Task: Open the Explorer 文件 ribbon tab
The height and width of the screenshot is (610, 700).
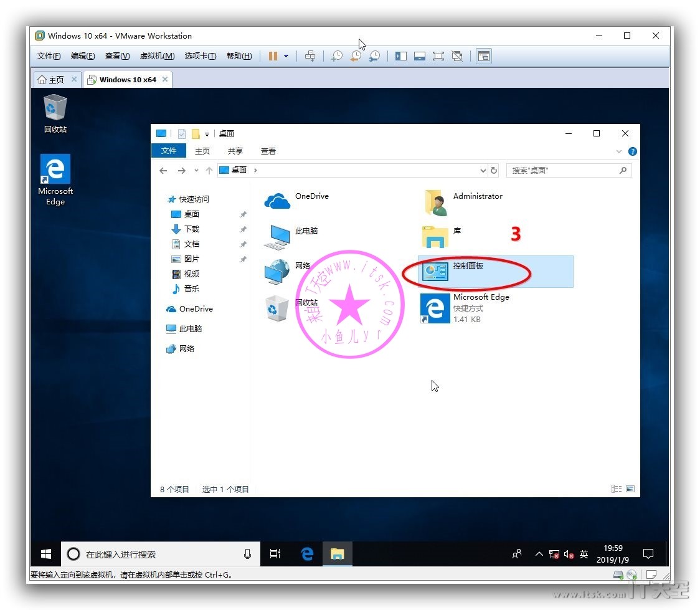Action: (x=169, y=151)
